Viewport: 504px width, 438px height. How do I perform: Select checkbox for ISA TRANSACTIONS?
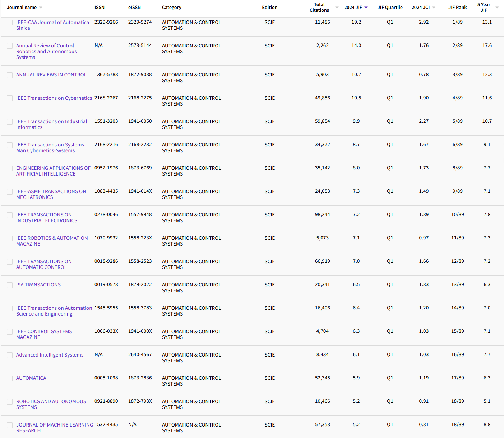(x=10, y=285)
